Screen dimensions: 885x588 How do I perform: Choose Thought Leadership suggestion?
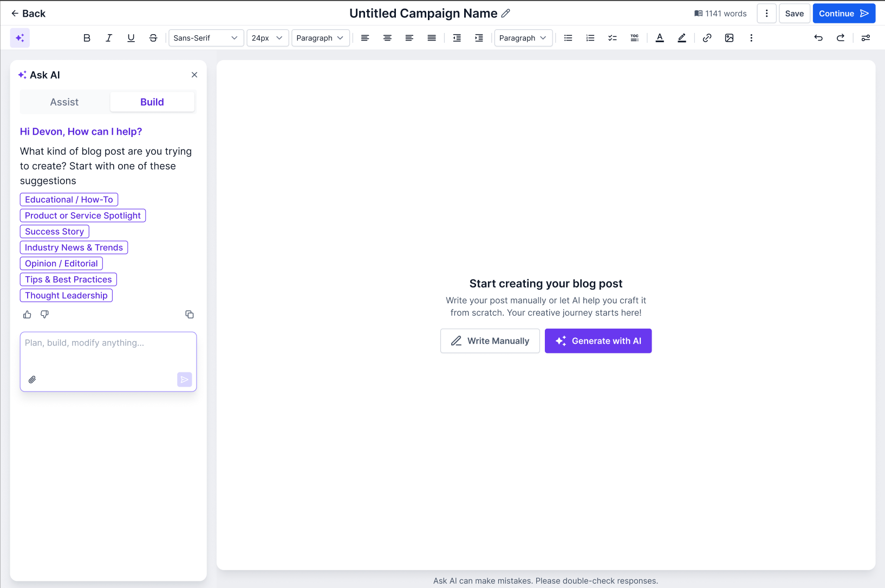pos(66,296)
